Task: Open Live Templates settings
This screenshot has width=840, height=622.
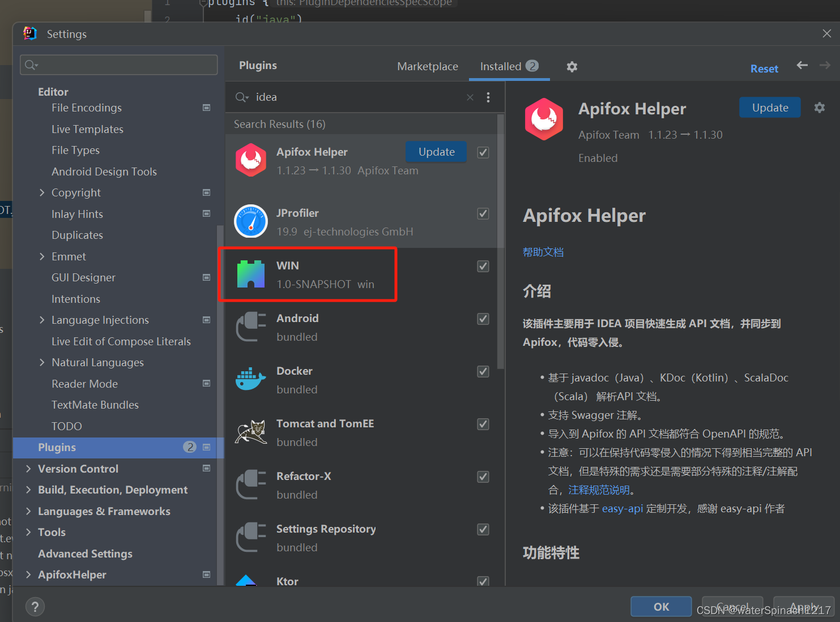Action: pyautogui.click(x=87, y=129)
